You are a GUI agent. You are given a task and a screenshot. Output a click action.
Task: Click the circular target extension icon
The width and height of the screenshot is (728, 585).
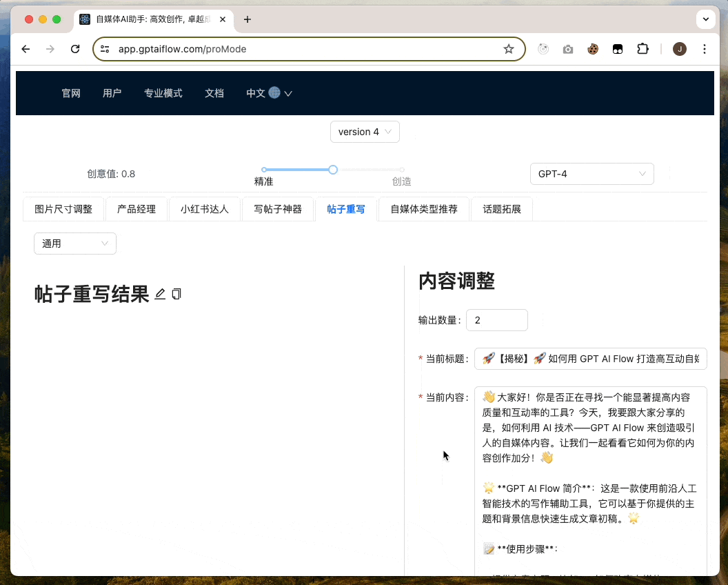(x=543, y=49)
